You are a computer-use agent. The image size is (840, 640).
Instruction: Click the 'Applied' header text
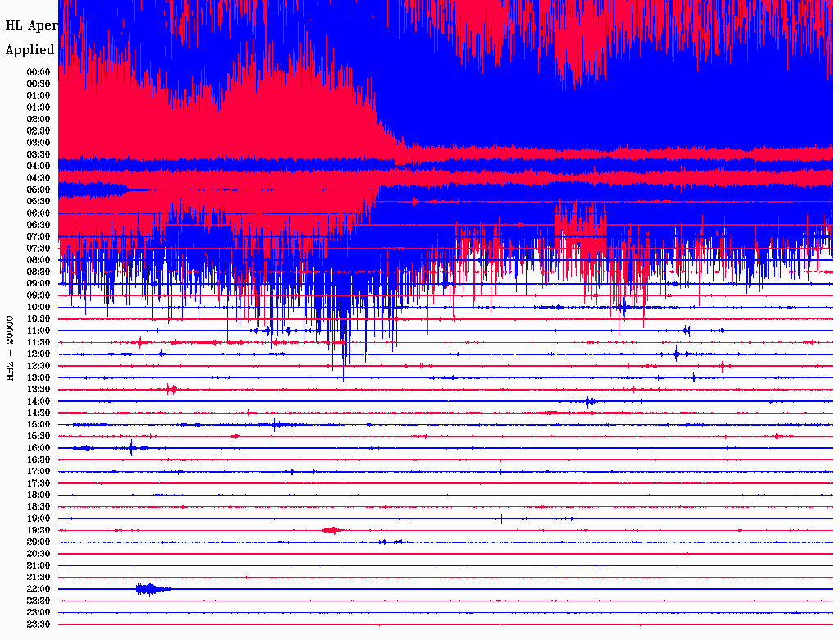30,50
